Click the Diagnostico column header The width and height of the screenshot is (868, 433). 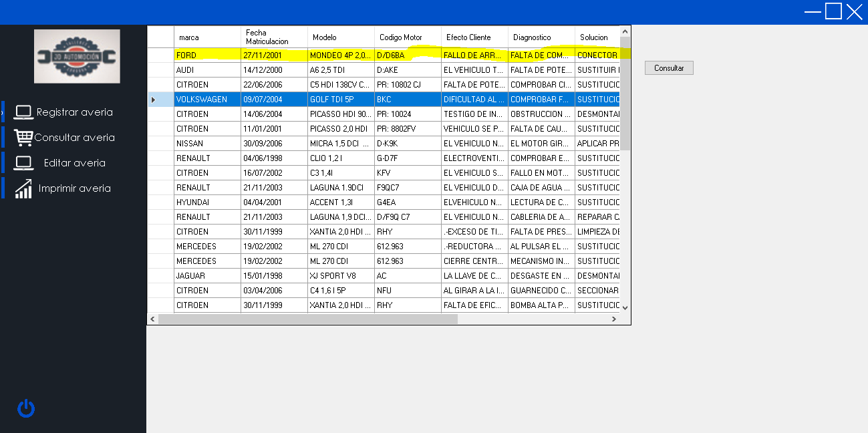tap(541, 37)
